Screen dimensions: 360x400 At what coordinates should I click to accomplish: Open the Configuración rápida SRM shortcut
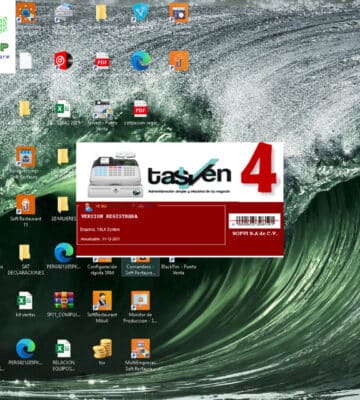pos(102,267)
